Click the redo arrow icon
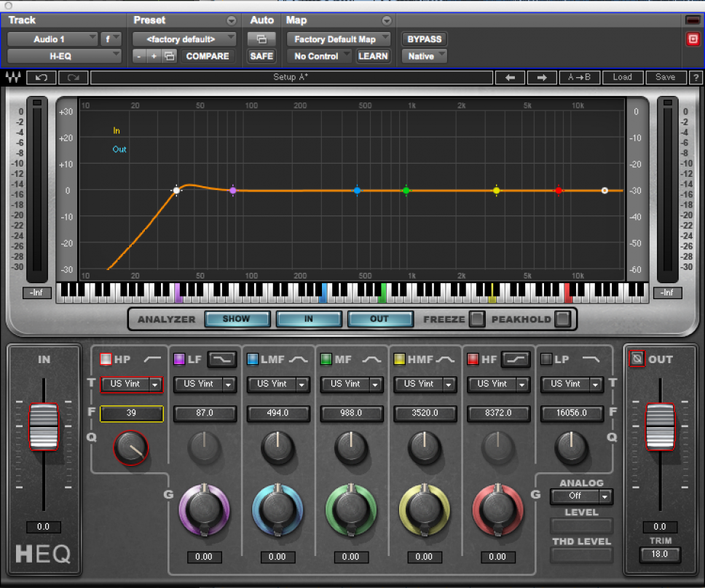Viewport: 705px width, 588px height. tap(73, 77)
